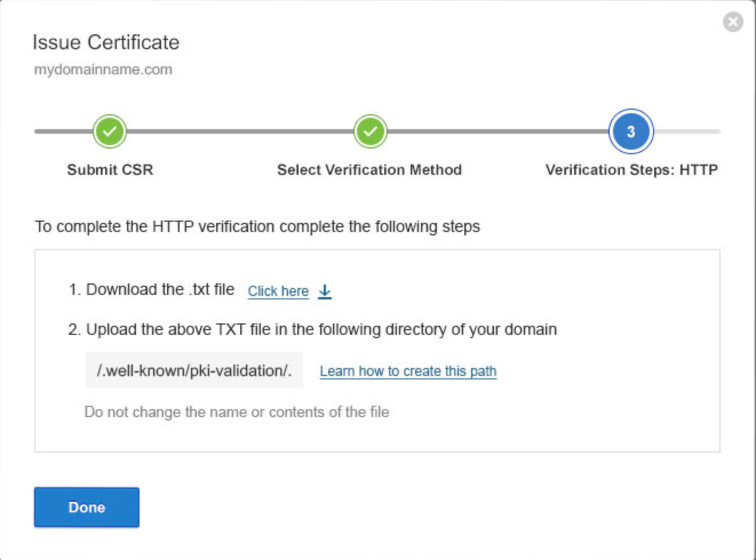The image size is (756, 560).
Task: Click the Verification Steps: HTTP step circle
Action: [x=631, y=132]
